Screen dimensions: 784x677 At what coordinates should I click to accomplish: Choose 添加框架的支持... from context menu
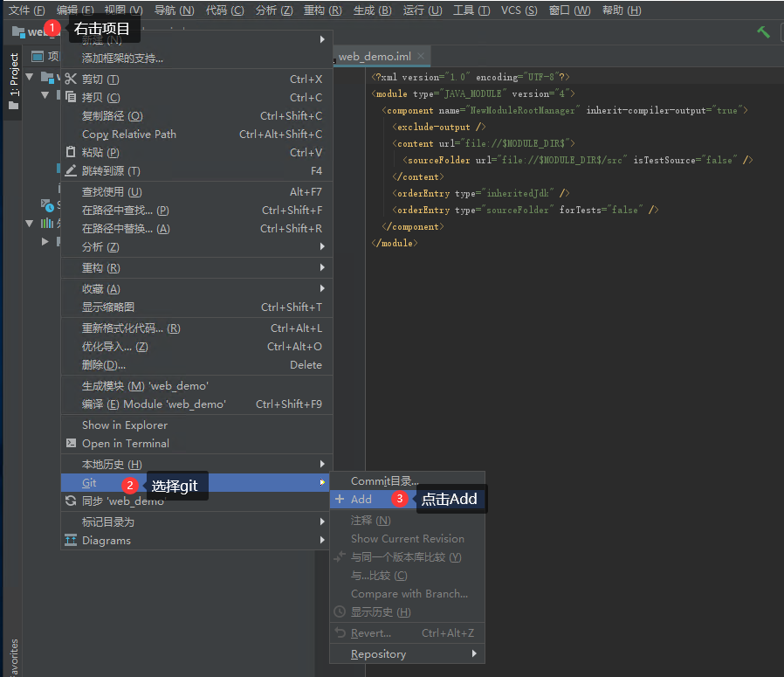(196, 58)
